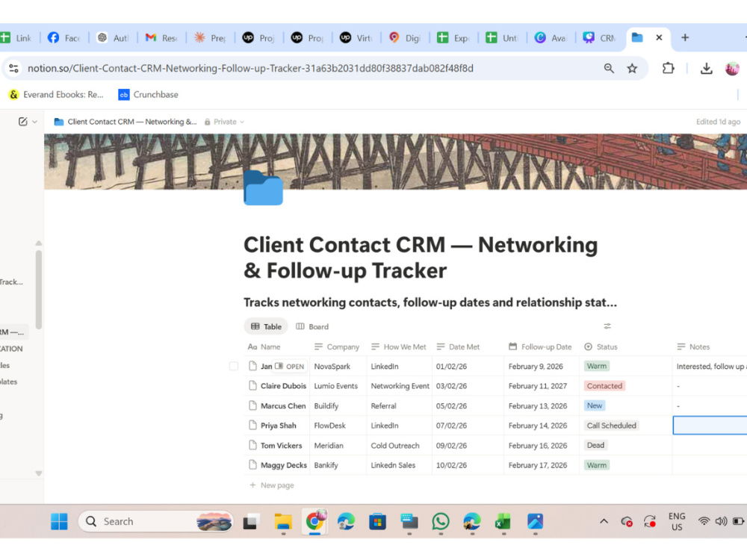Tick the checkbox beside the Jan row
This screenshot has height=560, width=747.
[x=233, y=366]
